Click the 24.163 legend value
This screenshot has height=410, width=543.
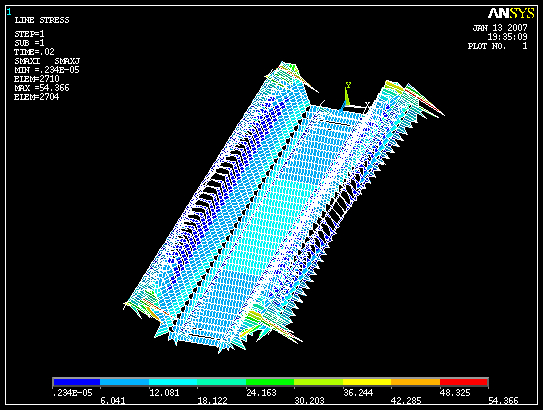click(x=261, y=393)
